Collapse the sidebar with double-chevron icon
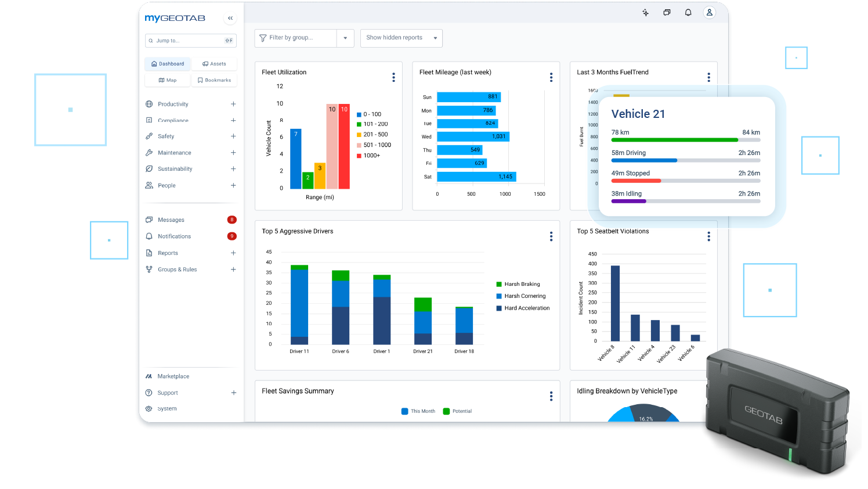 [x=230, y=18]
